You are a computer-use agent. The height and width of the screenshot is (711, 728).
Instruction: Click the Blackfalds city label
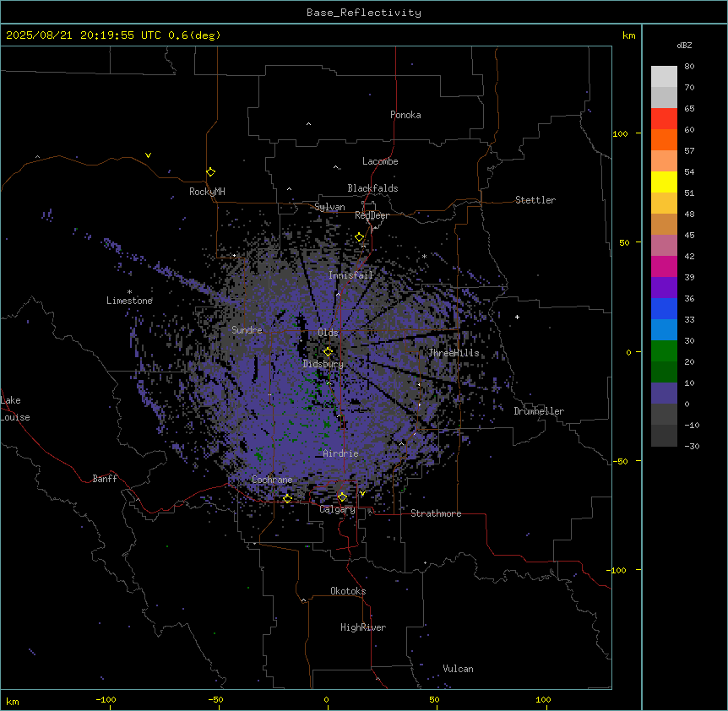click(372, 188)
